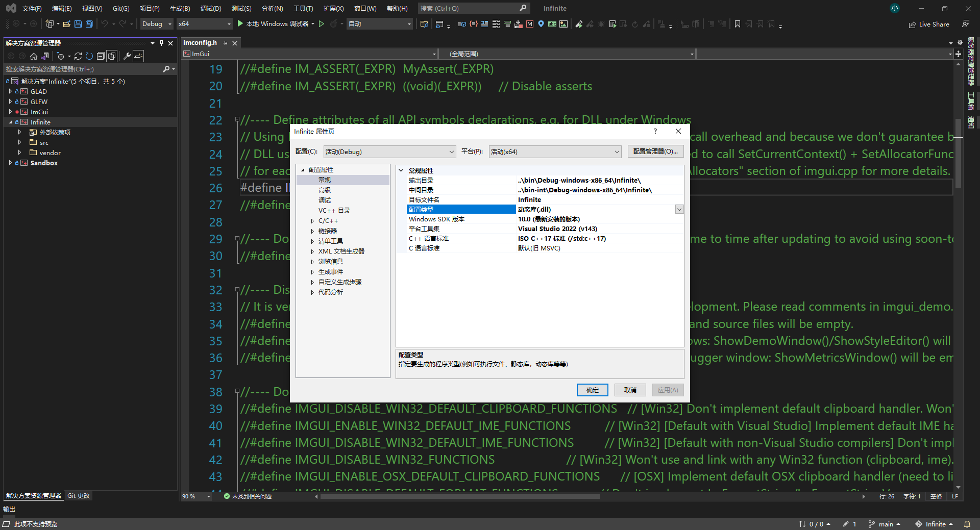
Task: Toggle Show All Files in Solution Explorer
Action: click(112, 56)
